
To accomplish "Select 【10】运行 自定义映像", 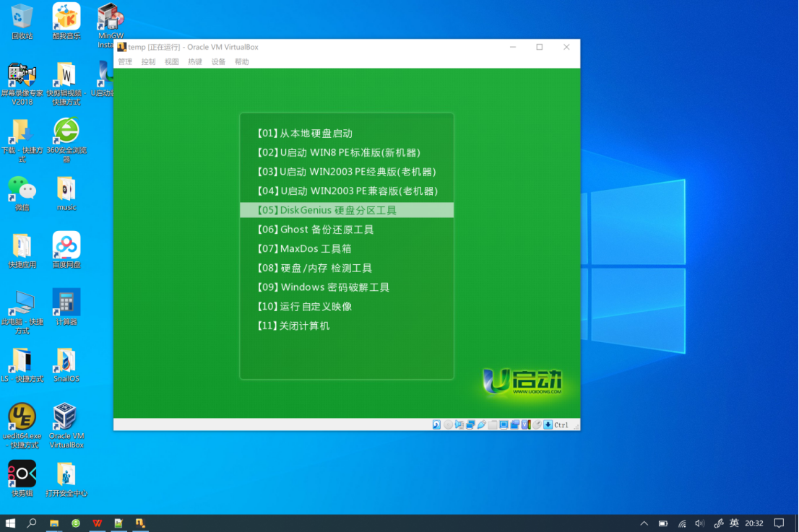I will pos(347,307).
